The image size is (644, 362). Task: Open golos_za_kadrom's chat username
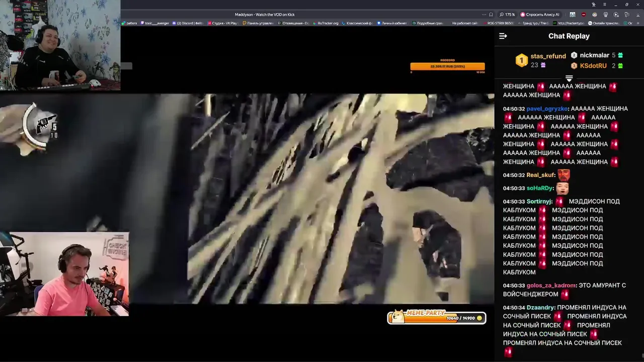[x=550, y=286]
